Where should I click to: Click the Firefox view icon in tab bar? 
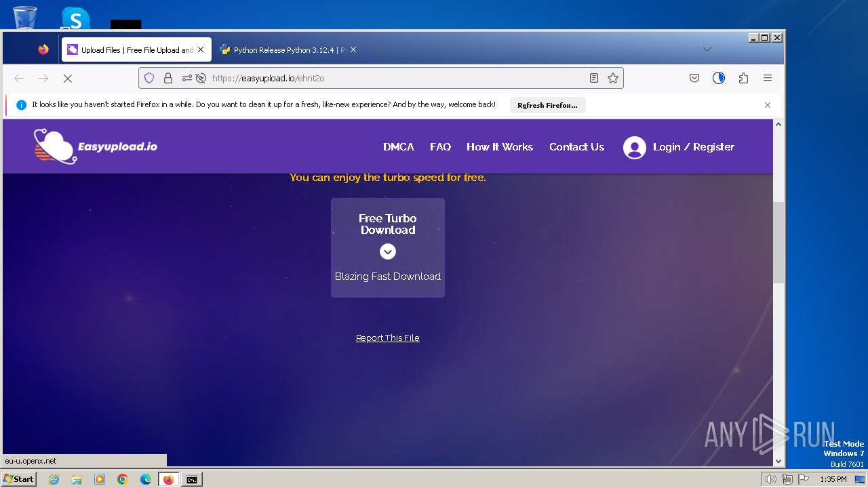[x=43, y=49]
